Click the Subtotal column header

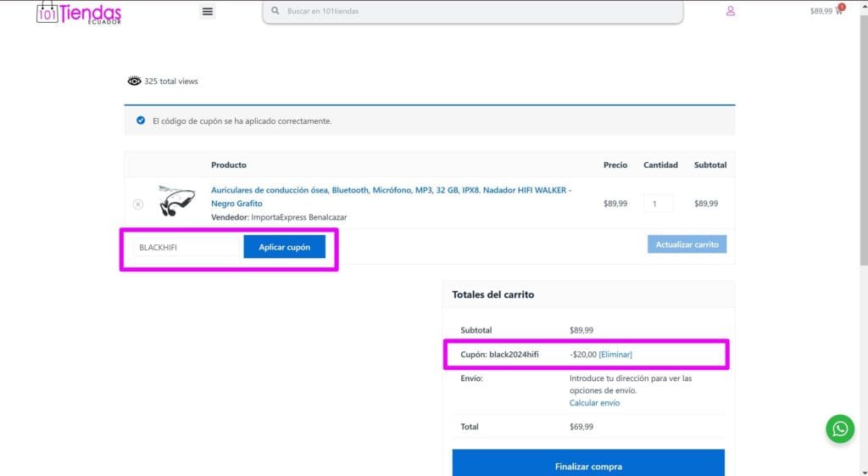tap(710, 165)
